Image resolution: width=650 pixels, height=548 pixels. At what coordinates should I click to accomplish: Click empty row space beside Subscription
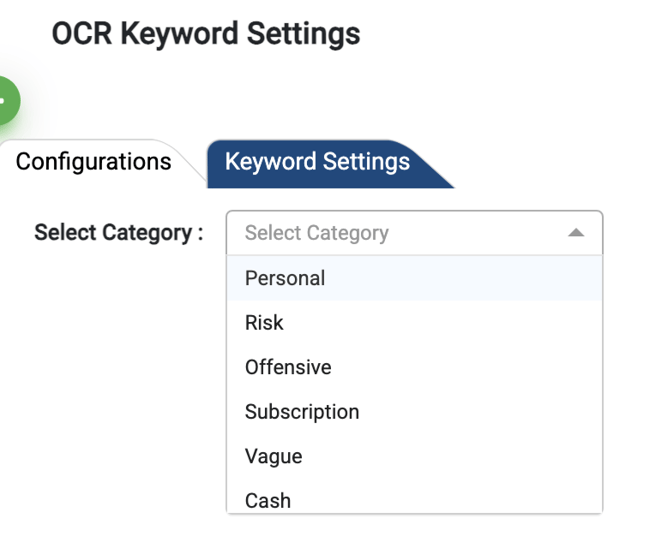pos(480,412)
